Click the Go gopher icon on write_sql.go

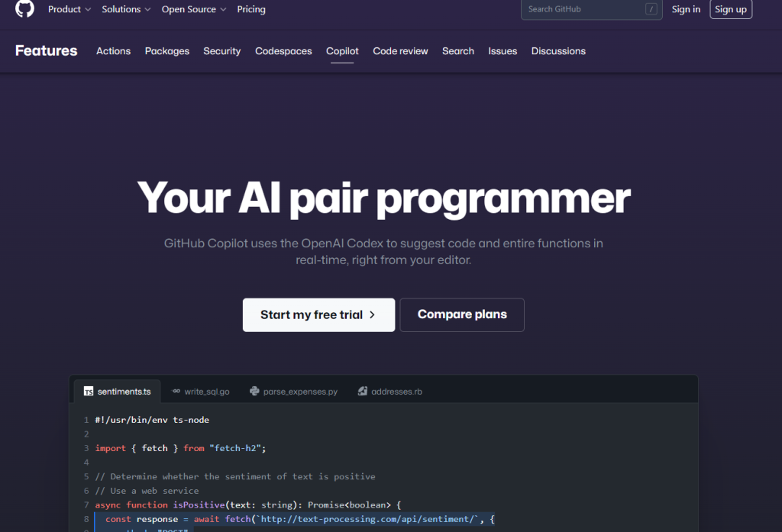pyautogui.click(x=175, y=391)
